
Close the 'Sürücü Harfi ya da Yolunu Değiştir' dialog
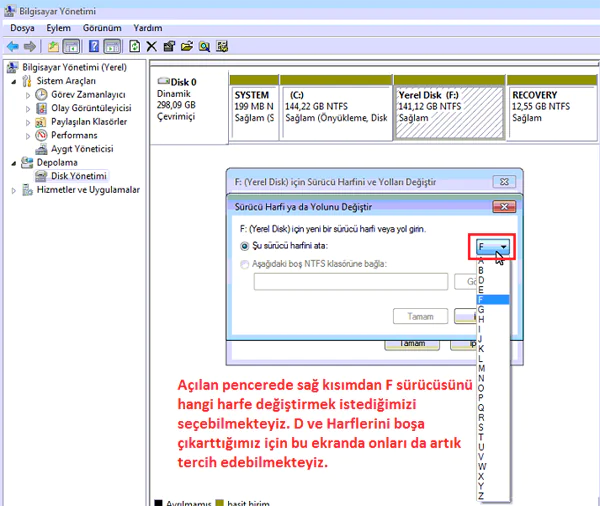[x=504, y=207]
